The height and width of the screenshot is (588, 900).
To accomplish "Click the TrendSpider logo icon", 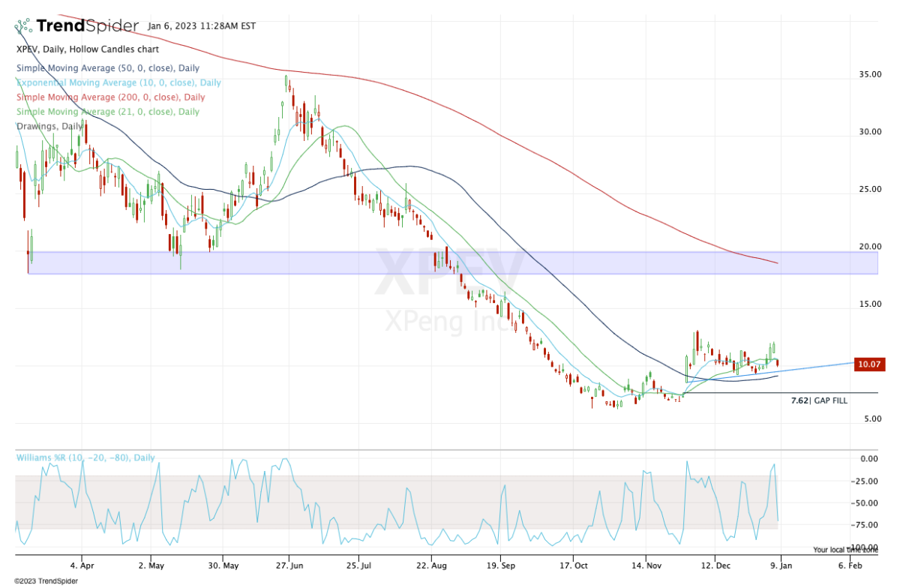I will tap(23, 26).
